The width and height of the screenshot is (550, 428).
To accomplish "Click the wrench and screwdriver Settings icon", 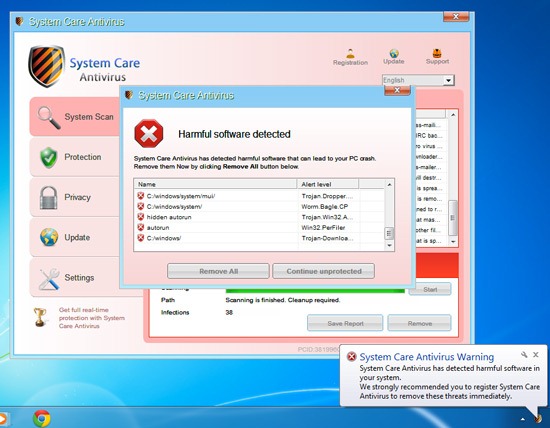I will pyautogui.click(x=49, y=279).
